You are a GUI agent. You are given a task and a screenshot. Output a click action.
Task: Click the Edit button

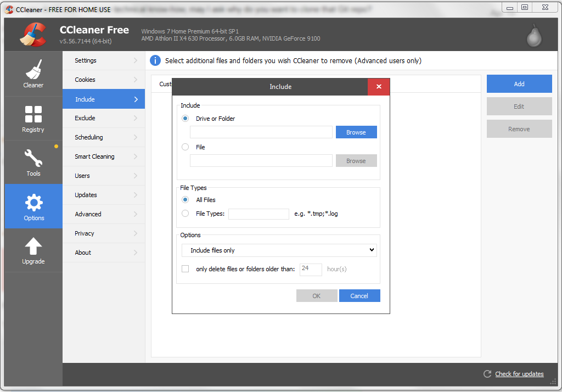(519, 106)
